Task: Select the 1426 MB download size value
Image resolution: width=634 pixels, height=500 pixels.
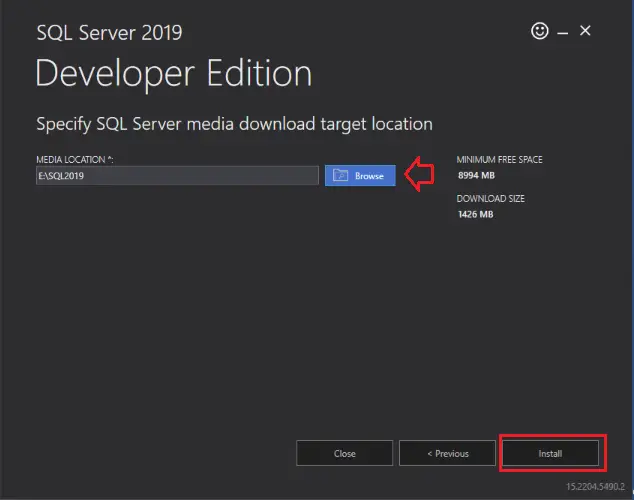Action: pyautogui.click(x=476, y=214)
